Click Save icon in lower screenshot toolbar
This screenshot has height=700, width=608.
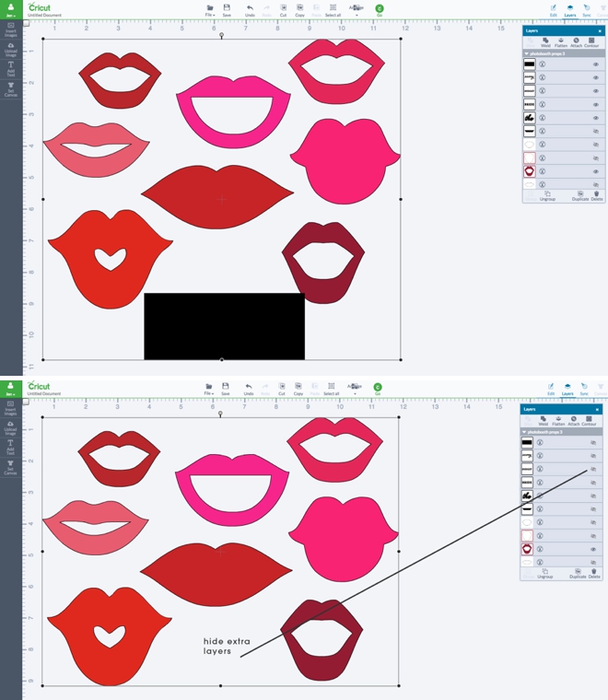226,389
